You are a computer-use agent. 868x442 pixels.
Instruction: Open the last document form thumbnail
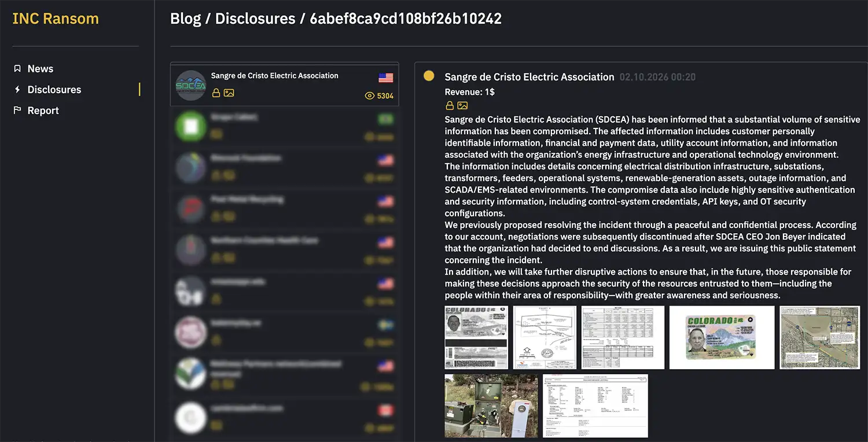(595, 406)
